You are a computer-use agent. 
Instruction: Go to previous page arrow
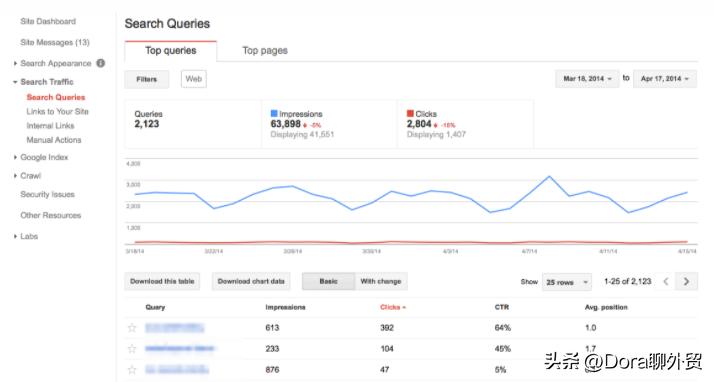666,282
